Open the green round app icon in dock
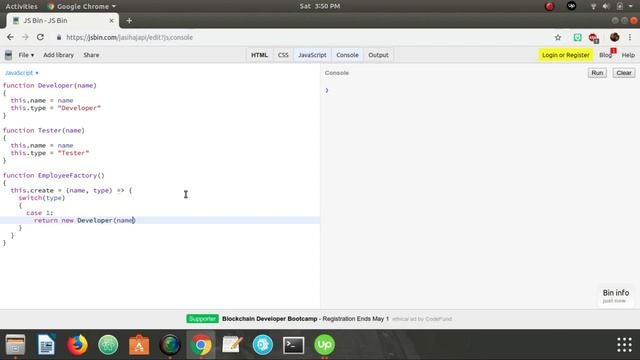The height and width of the screenshot is (360, 640). point(108,344)
